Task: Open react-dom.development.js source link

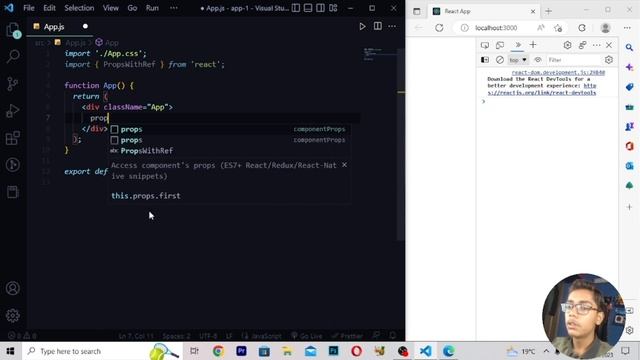Action: (x=558, y=73)
